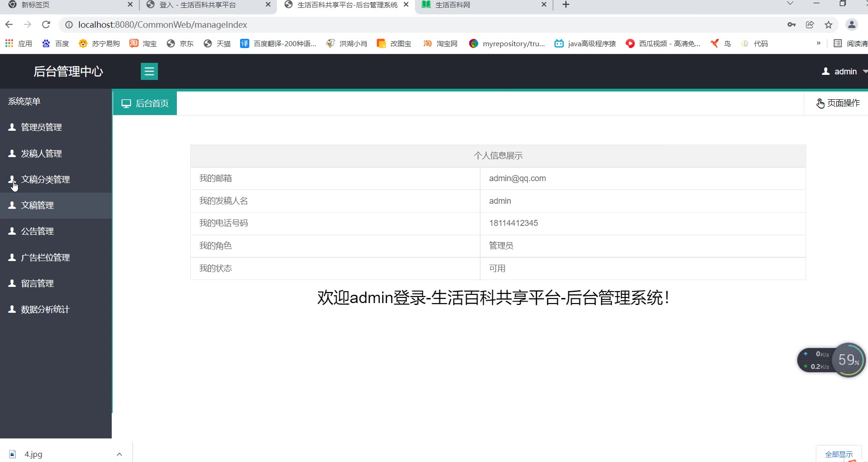The width and height of the screenshot is (868, 462).
Task: Open the downloaded file 4.jpg
Action: coord(33,454)
